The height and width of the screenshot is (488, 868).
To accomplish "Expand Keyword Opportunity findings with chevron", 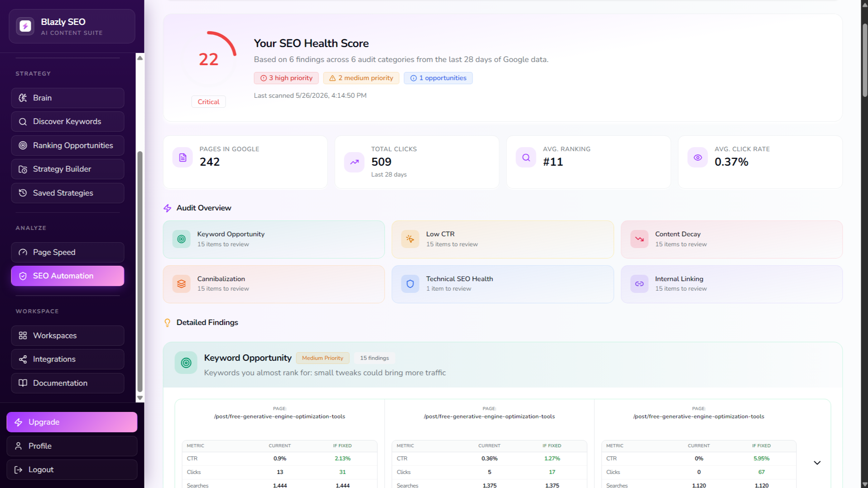I will (817, 463).
